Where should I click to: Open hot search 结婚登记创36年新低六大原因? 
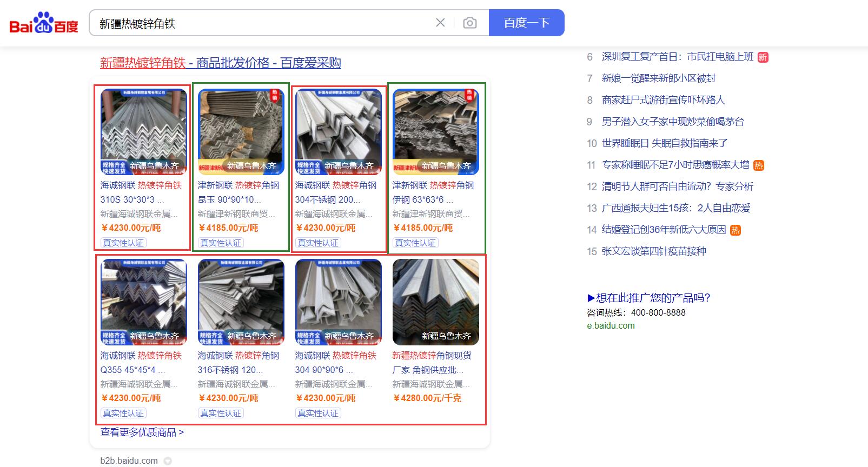click(x=664, y=230)
